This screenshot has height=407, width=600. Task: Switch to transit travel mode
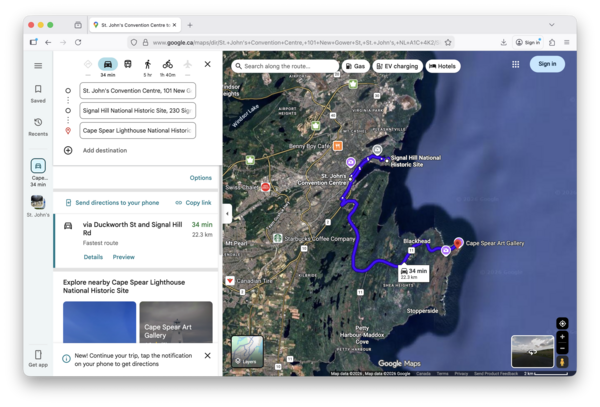coord(128,64)
